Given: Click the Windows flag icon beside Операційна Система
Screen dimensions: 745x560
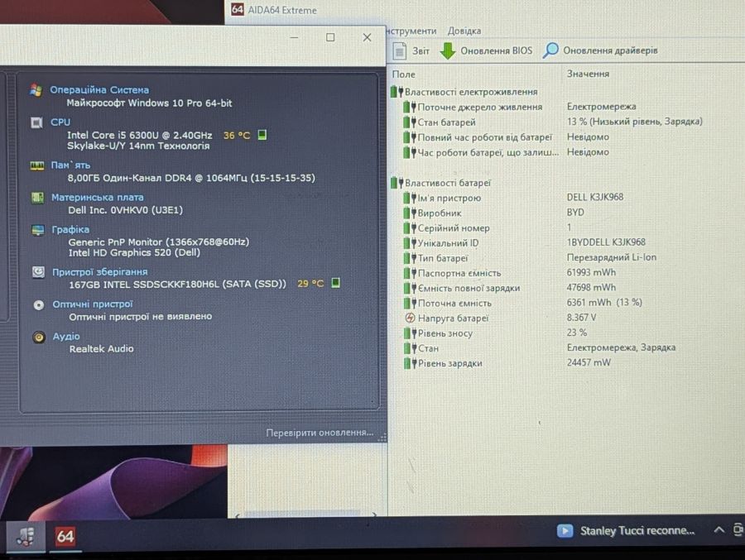Looking at the screenshot, I should 36,90.
